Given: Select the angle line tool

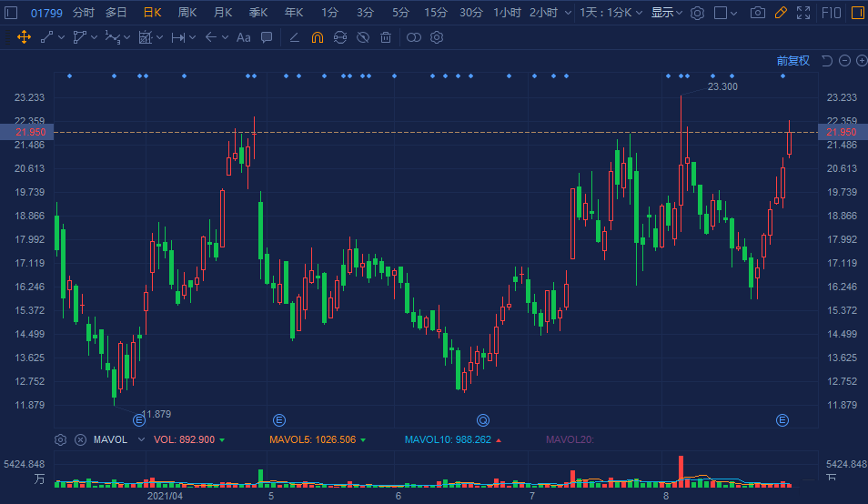Looking at the screenshot, I should click(x=295, y=37).
